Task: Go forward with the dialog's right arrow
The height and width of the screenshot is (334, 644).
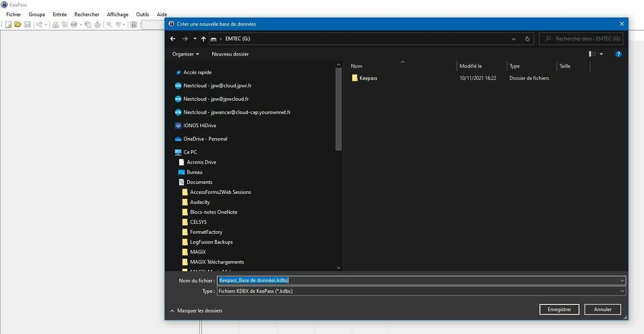Action: pos(185,38)
